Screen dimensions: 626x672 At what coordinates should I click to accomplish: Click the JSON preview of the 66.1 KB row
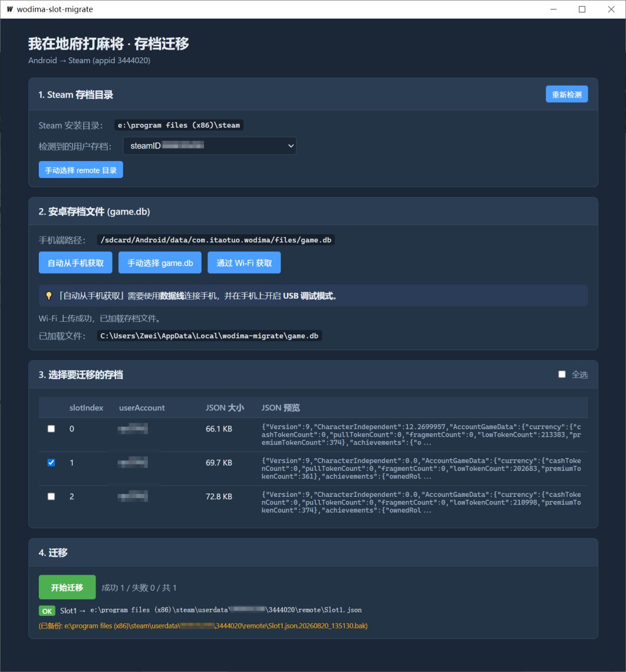(x=421, y=435)
